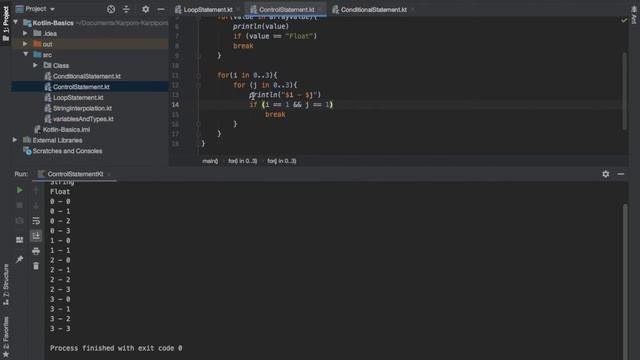Switch to LoopStatement.kt editor tab
The width and height of the screenshot is (640, 360).
(x=208, y=9)
